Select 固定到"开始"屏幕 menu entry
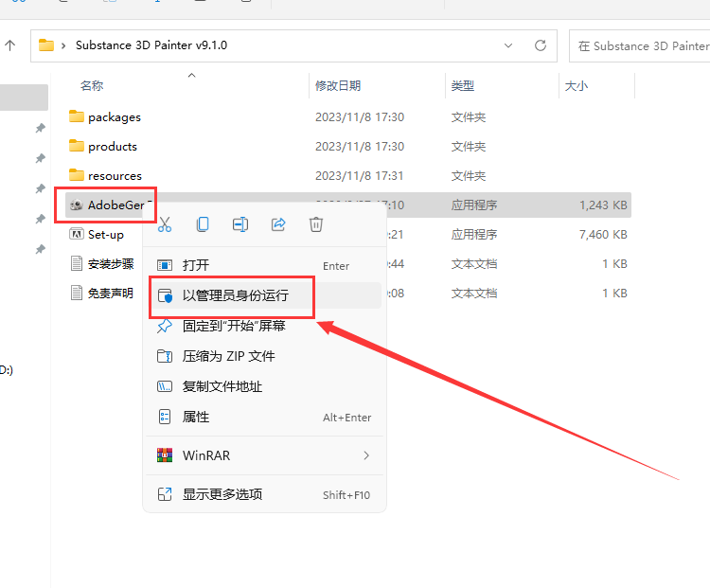710x588 pixels. (x=264, y=326)
